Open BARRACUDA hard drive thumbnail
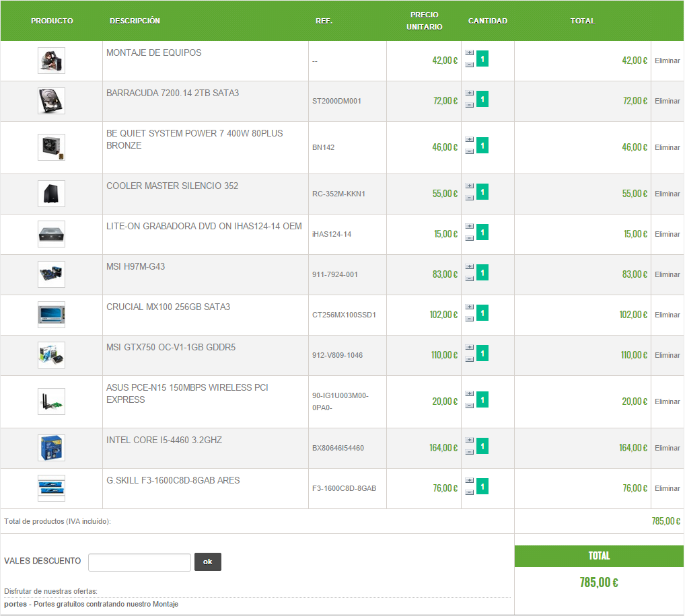 (x=51, y=101)
